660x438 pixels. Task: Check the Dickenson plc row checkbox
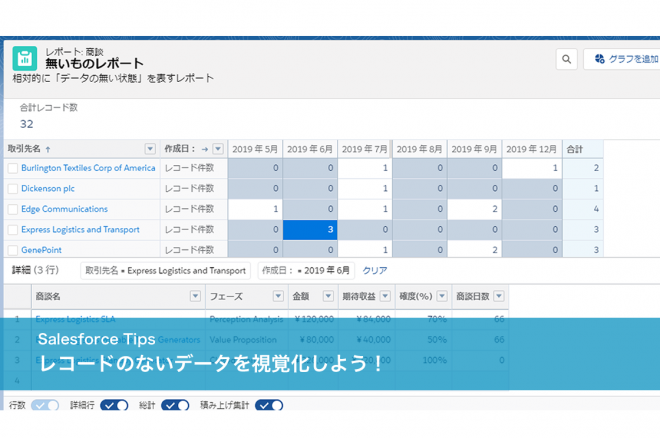click(x=13, y=189)
